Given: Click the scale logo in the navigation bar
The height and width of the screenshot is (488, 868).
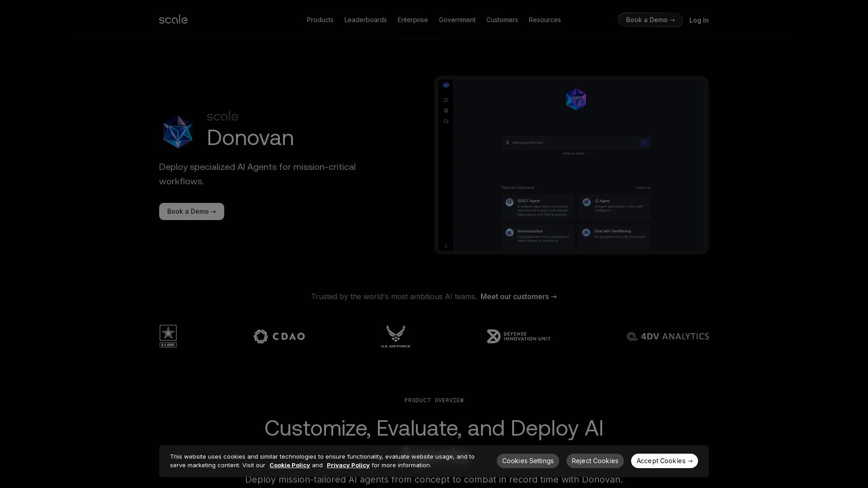Looking at the screenshot, I should click(x=173, y=19).
